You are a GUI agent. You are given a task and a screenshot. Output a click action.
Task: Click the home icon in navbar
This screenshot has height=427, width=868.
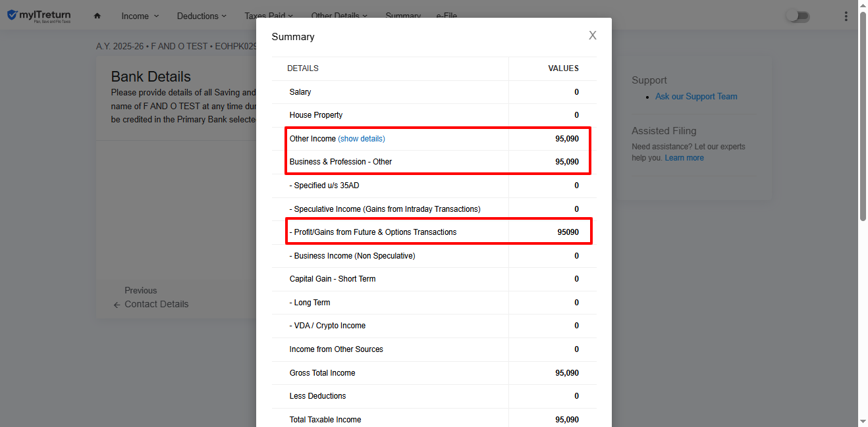point(97,16)
